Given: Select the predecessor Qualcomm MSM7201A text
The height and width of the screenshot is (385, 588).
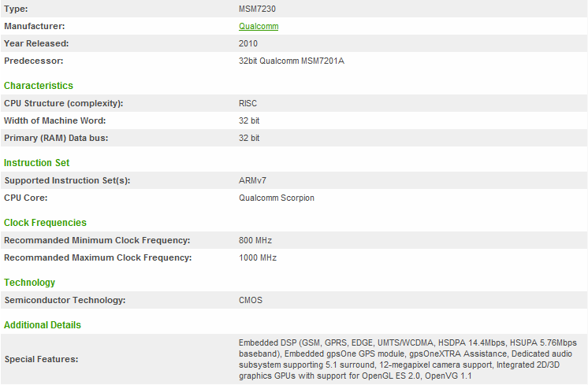Looking at the screenshot, I should coord(291,61).
